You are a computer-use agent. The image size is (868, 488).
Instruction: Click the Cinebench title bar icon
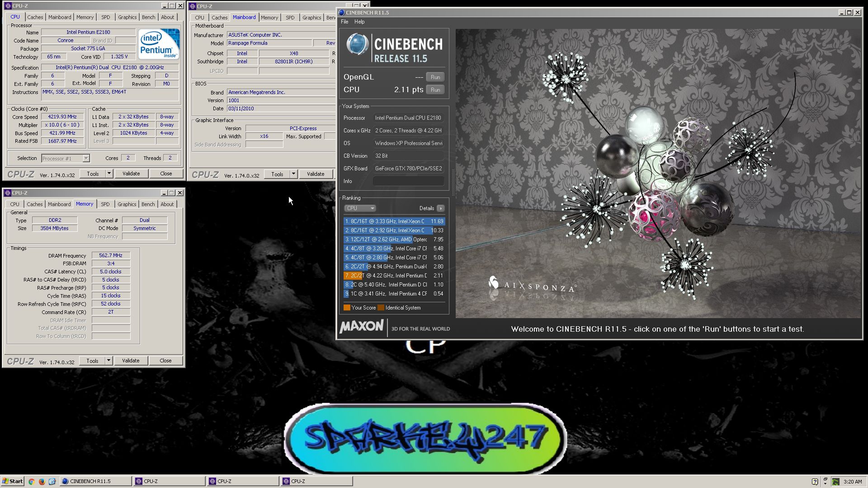342,13
